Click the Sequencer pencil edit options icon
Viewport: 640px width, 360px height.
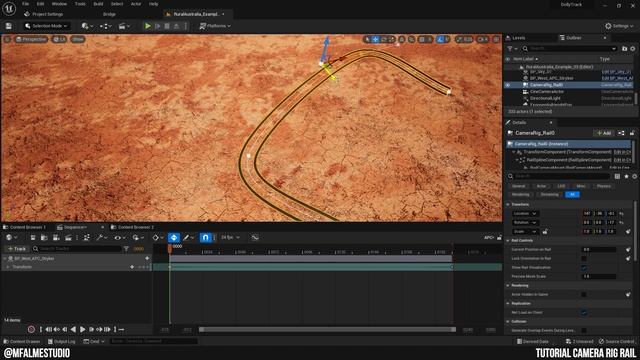coord(189,238)
